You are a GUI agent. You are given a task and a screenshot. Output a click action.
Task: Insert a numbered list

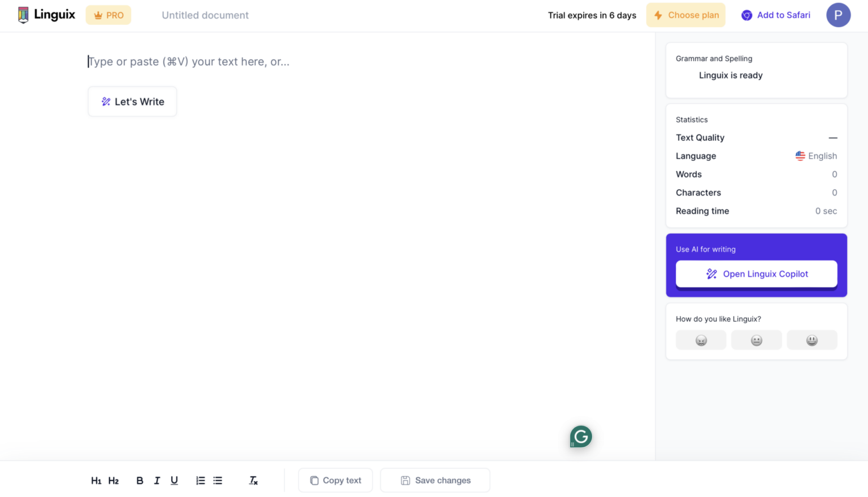[x=200, y=480]
